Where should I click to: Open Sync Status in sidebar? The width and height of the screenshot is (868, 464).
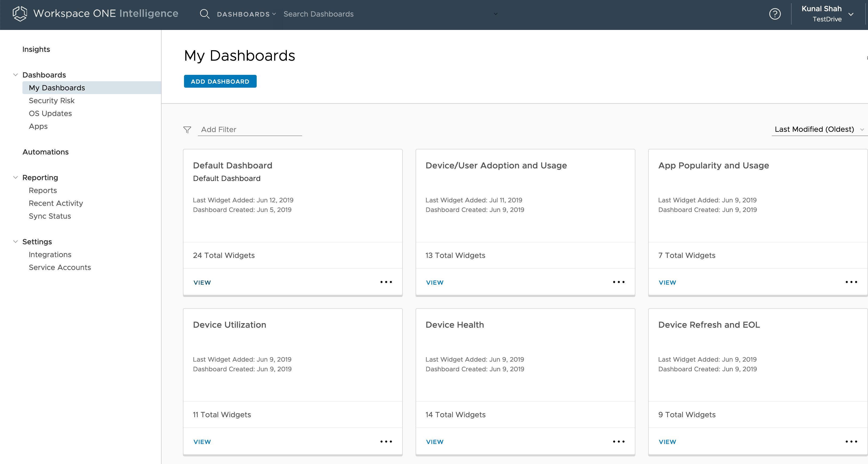50,216
